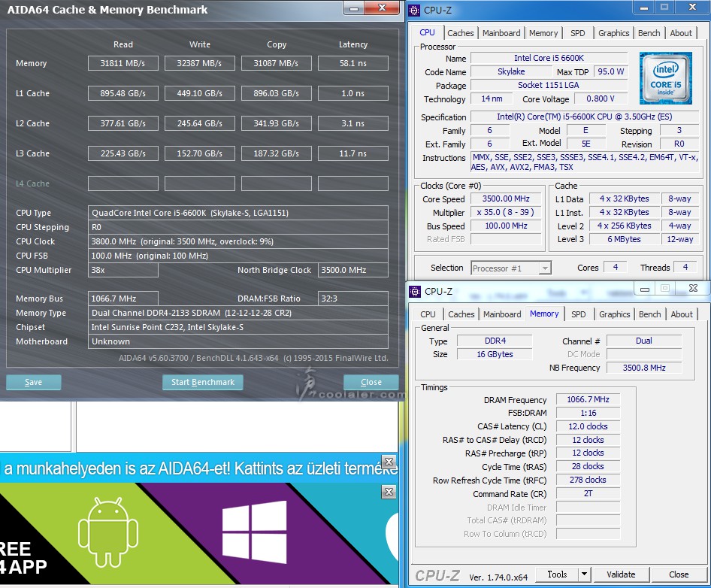Screen dimensions: 711x588
Task: Click the Windows logo in the ad banner
Action: [254, 532]
